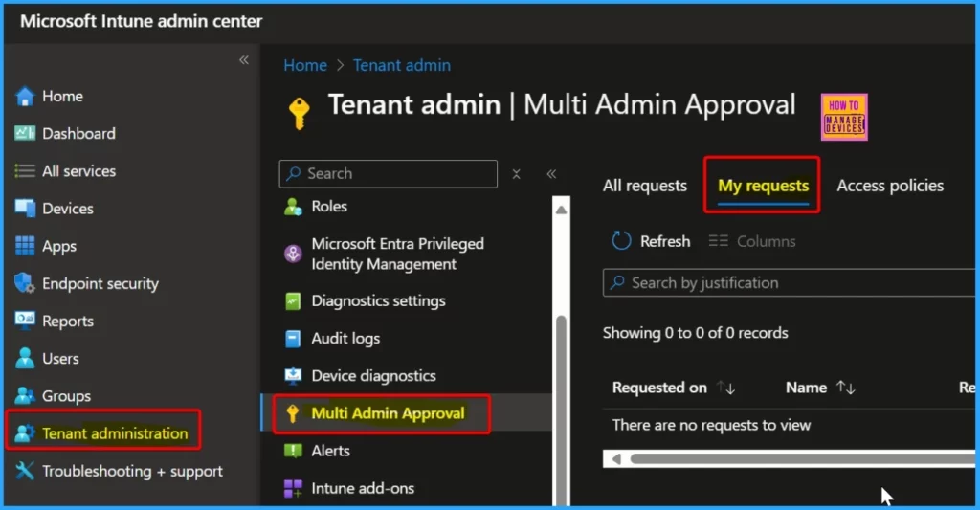Click the Apps grid icon
The width and height of the screenshot is (980, 510).
click(25, 246)
